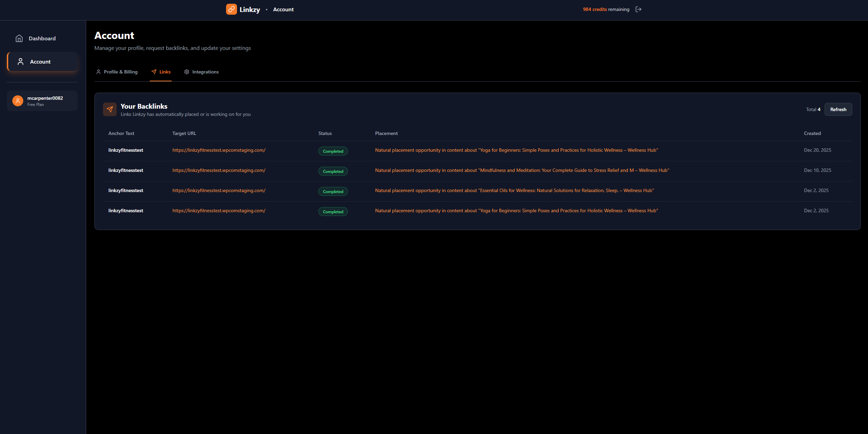Click the Integrations gear icon
This screenshot has width=868, height=434.
click(187, 72)
